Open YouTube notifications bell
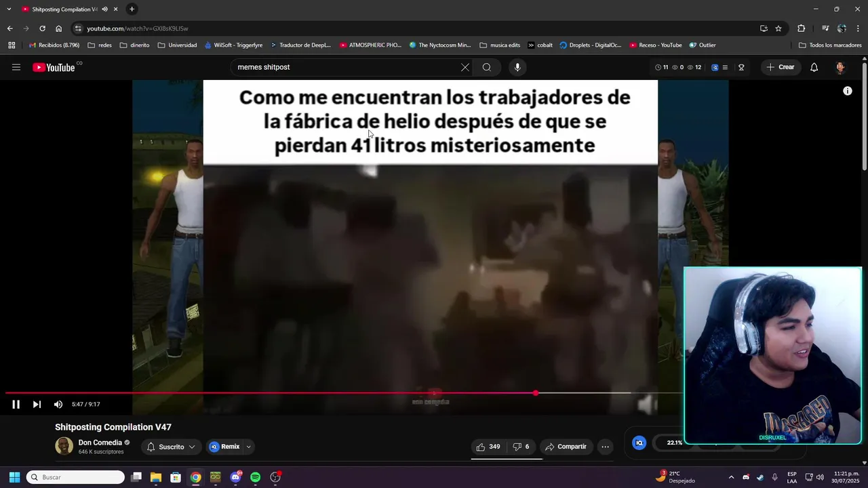This screenshot has height=488, width=868. [x=814, y=67]
